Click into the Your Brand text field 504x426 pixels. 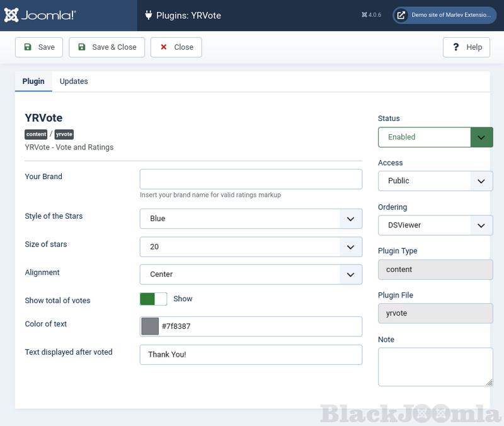pyautogui.click(x=251, y=179)
